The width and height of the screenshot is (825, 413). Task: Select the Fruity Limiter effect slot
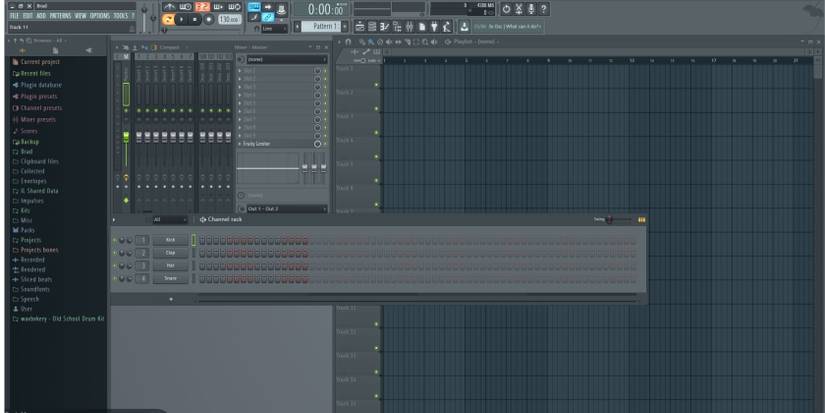pos(275,144)
